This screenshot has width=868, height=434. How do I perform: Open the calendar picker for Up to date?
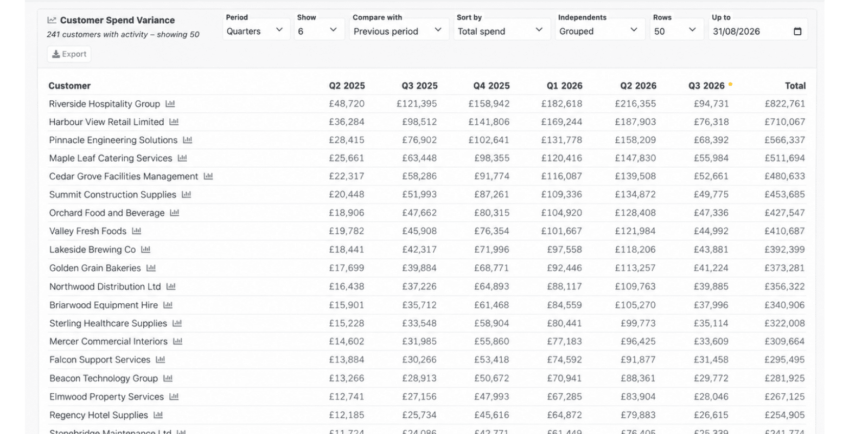[797, 31]
